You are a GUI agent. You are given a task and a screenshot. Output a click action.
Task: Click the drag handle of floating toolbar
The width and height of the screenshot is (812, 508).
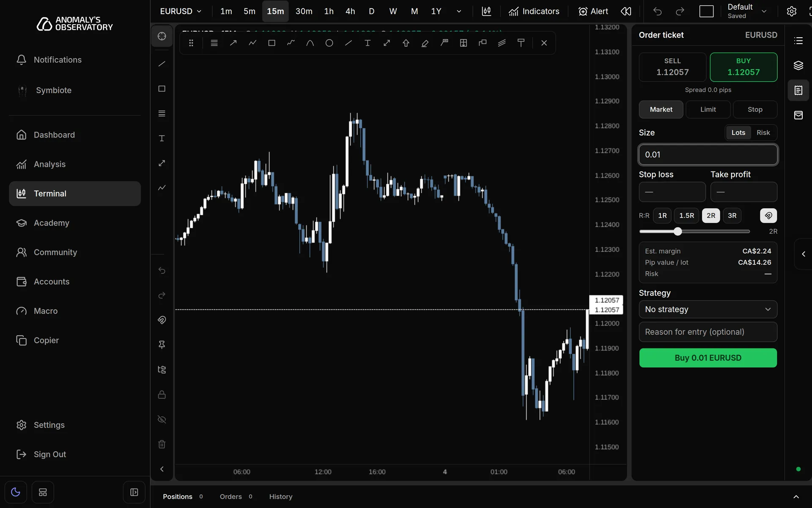tap(191, 43)
